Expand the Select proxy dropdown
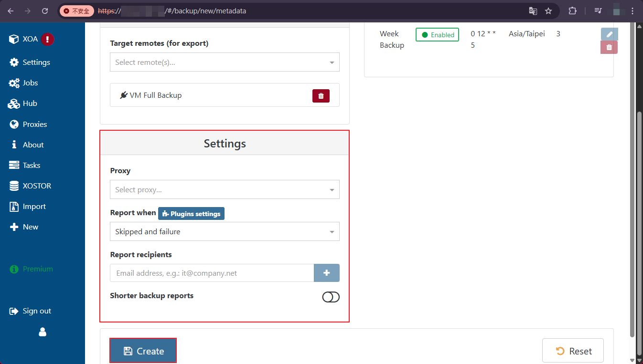The height and width of the screenshot is (364, 643). tap(225, 189)
